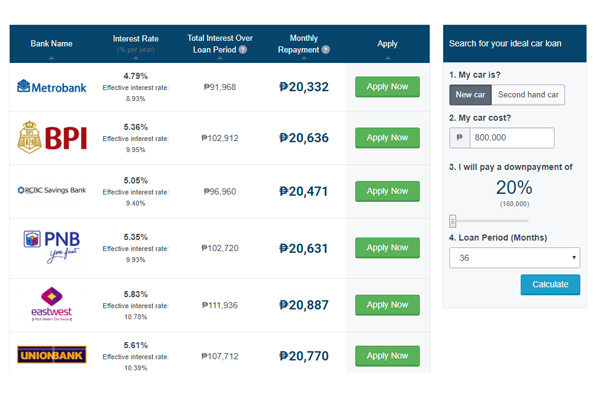Click the 5.36% interest rate
Screen dimensions: 600x400
point(135,127)
